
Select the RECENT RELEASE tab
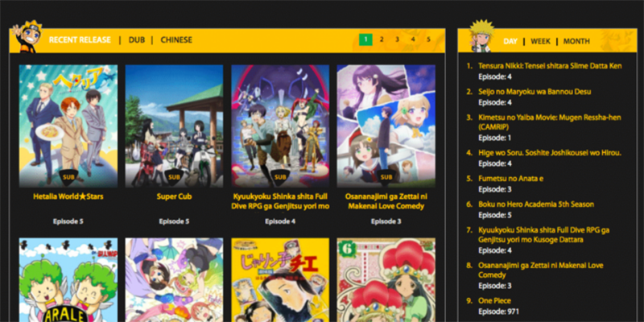[80, 39]
